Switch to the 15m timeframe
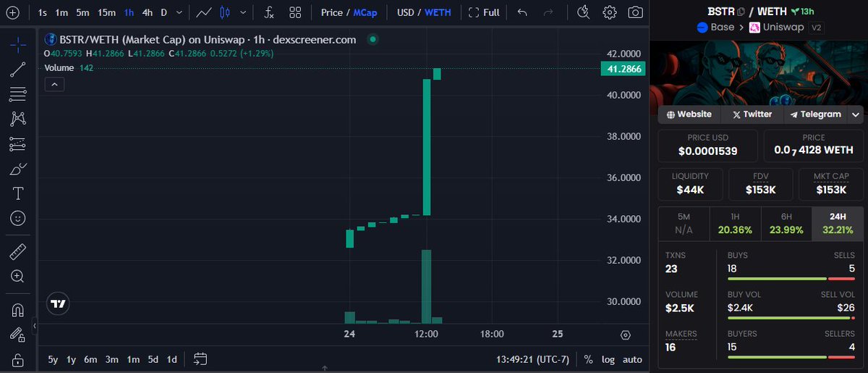868x373 pixels. tap(107, 12)
